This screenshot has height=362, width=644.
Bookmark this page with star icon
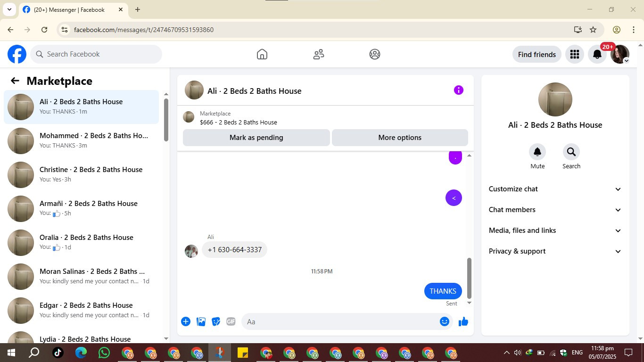click(593, 30)
